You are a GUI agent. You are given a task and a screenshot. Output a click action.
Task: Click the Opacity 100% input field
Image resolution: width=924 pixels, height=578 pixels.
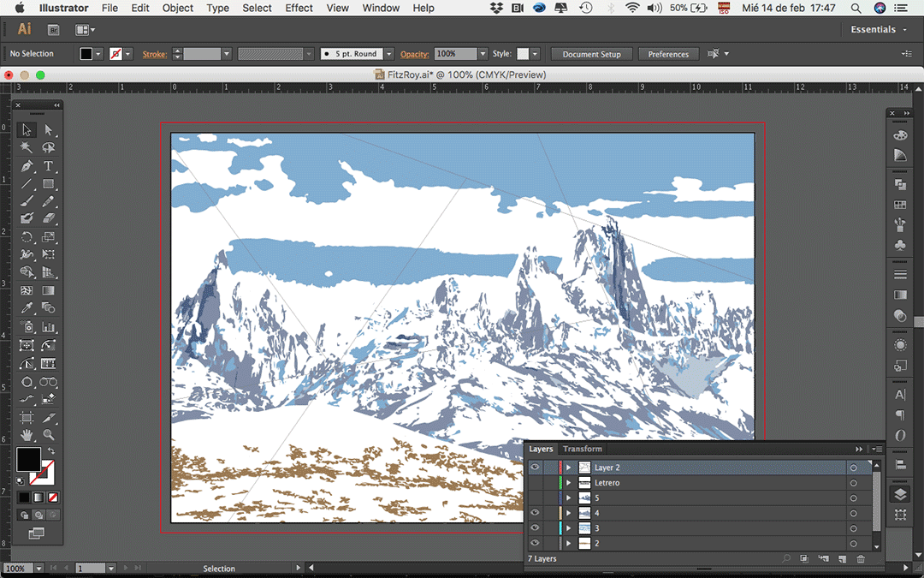click(x=455, y=54)
